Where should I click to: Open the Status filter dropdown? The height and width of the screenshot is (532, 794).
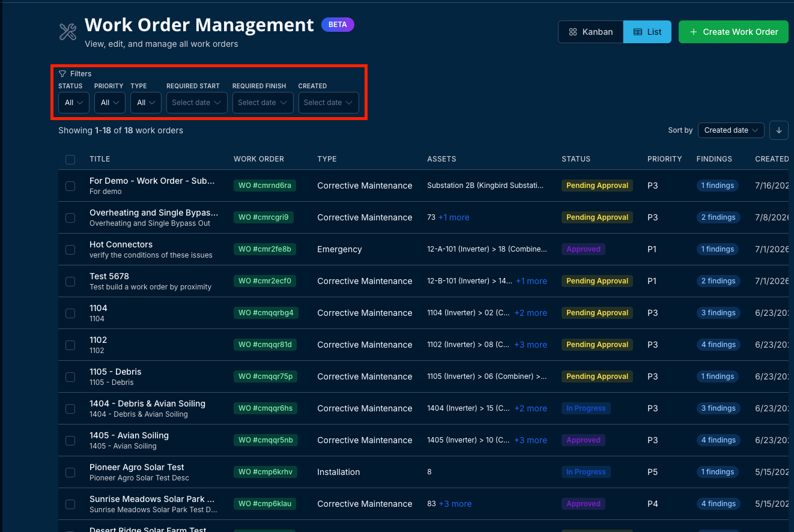tap(74, 103)
